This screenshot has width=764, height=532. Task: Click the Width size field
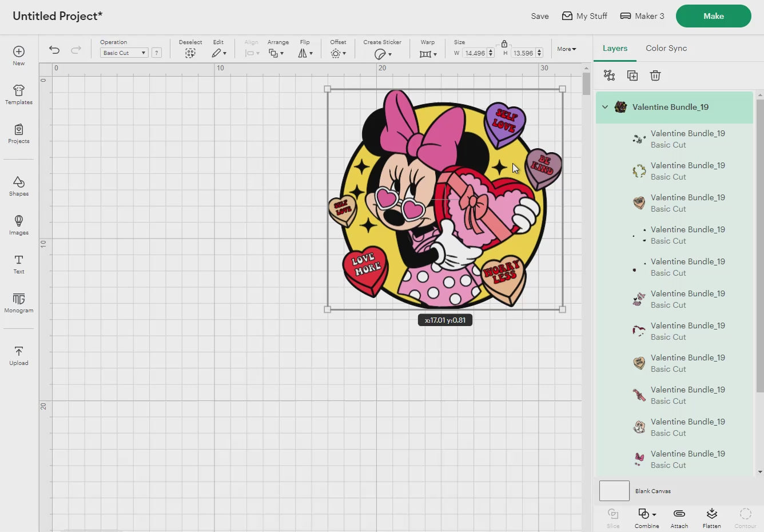pos(475,53)
